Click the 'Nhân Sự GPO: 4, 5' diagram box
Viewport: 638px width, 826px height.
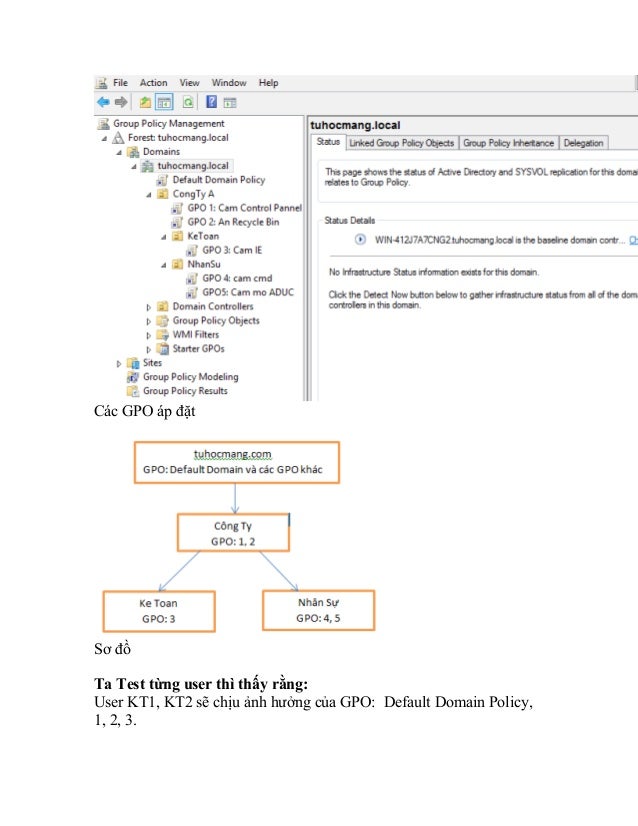319,610
